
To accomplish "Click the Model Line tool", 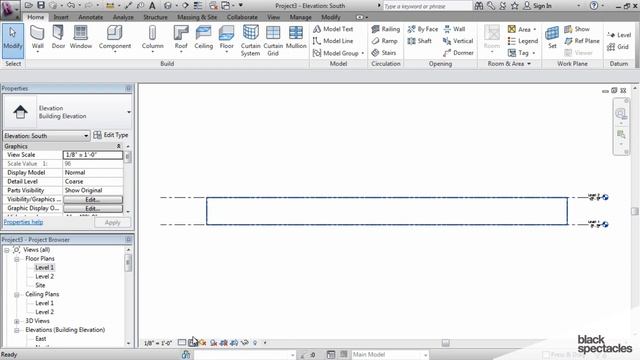I will tap(333, 41).
